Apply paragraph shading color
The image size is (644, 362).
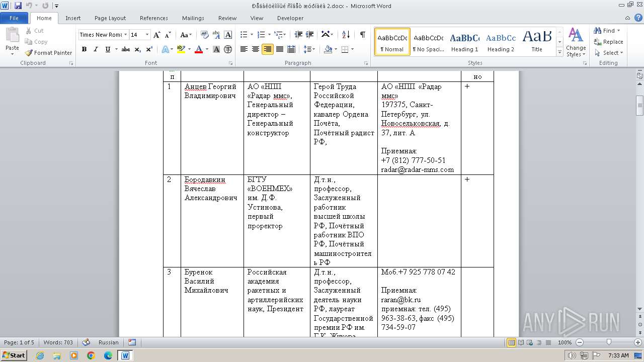click(x=328, y=49)
